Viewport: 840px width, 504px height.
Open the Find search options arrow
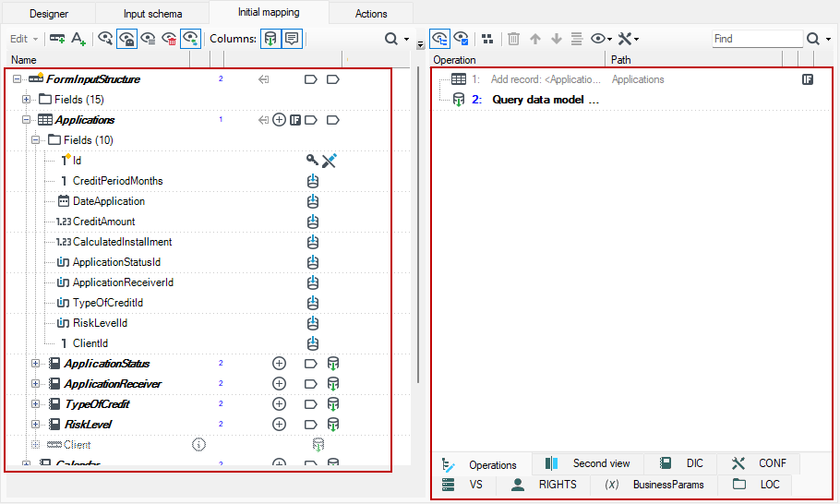(x=828, y=39)
